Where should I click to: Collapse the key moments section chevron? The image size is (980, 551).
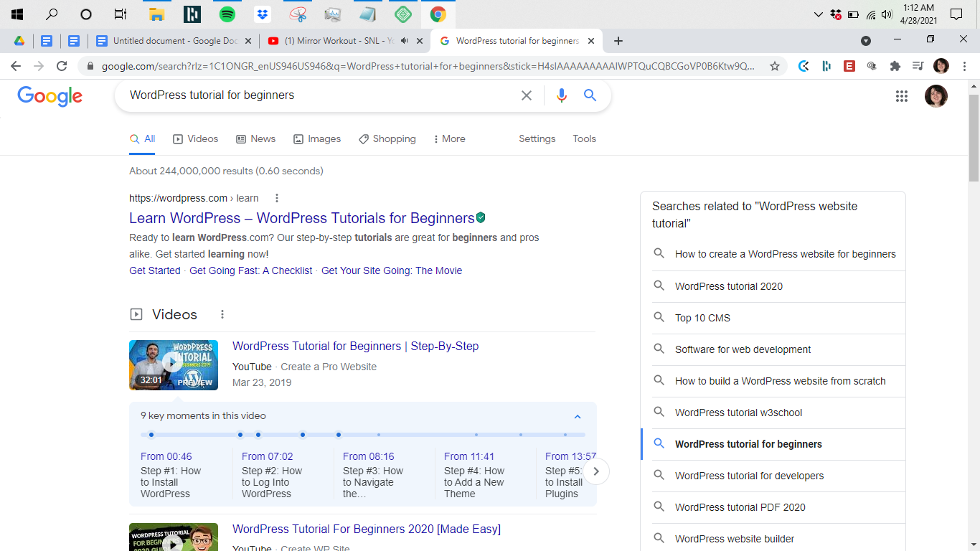point(578,417)
